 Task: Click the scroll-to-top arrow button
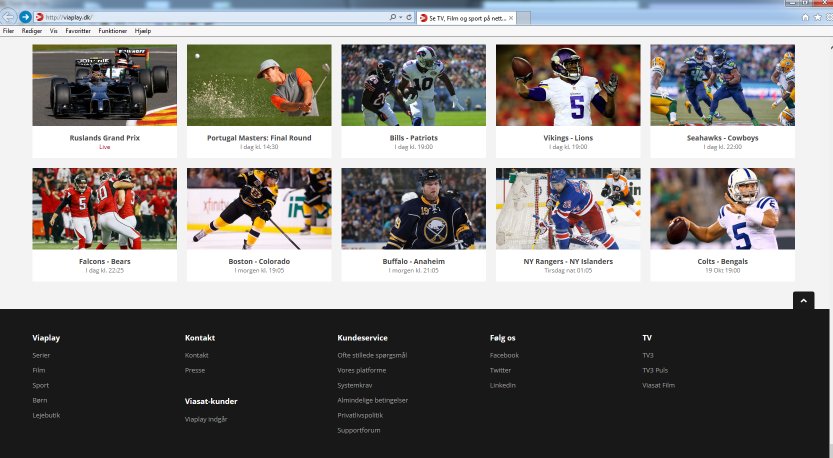click(x=803, y=300)
